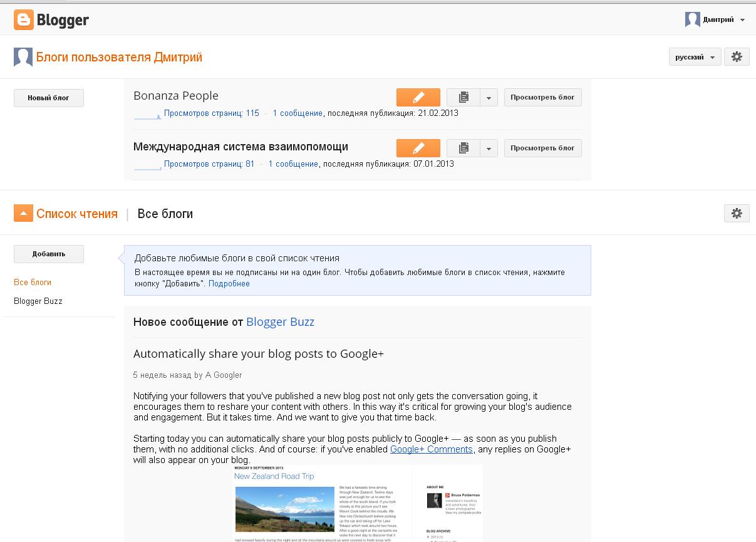Select Blogger Buzz in the sidebar

(x=38, y=301)
